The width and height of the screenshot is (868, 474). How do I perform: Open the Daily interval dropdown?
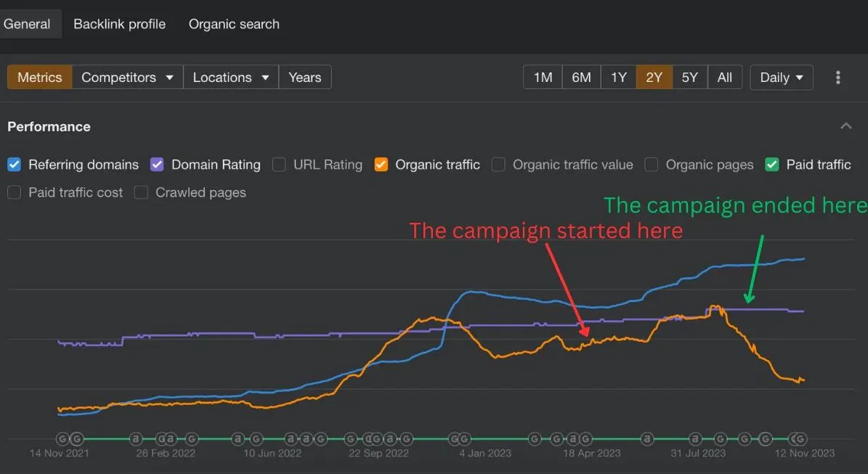(781, 78)
